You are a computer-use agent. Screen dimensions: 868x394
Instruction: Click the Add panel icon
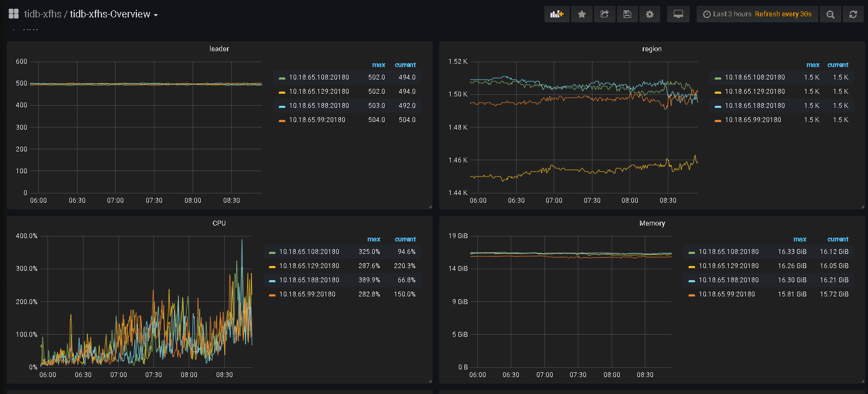click(556, 15)
